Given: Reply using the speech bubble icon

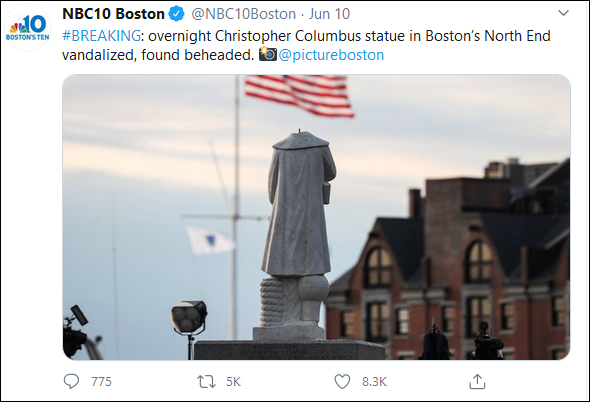Looking at the screenshot, I should point(71,381).
